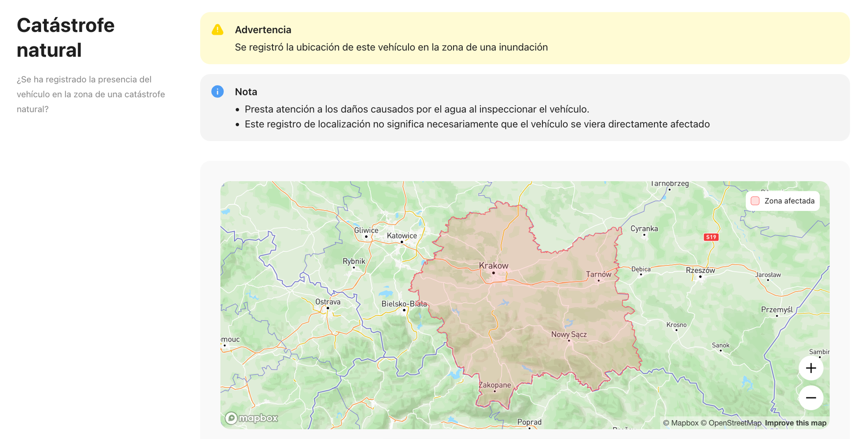Click the Zakopane city marker
Viewport: 868px width, 439px height.
pyautogui.click(x=495, y=391)
